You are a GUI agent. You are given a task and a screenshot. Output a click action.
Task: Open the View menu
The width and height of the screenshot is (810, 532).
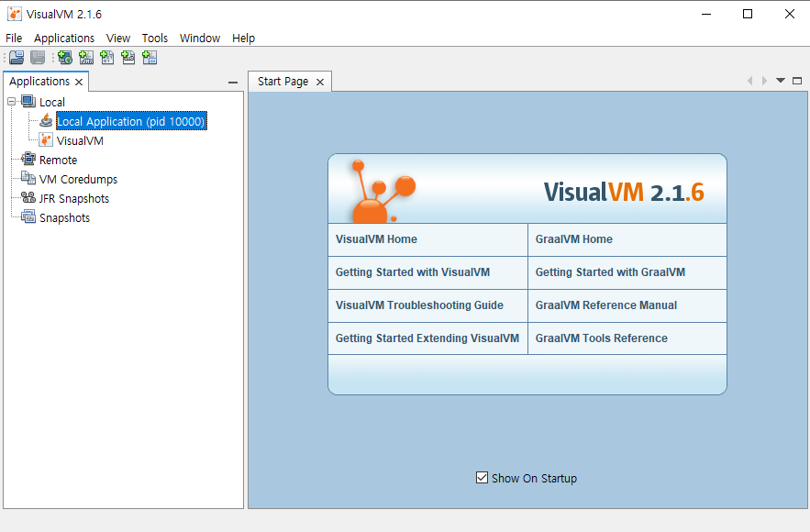tap(118, 39)
